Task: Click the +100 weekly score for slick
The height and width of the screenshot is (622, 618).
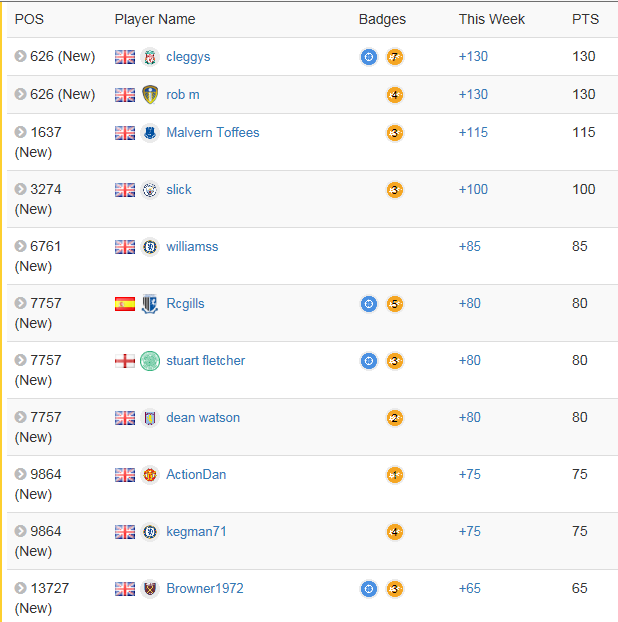Action: 473,190
